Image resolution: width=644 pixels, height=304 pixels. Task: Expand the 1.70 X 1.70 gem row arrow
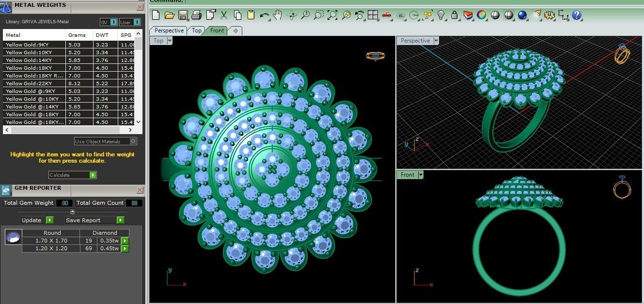pyautogui.click(x=125, y=241)
